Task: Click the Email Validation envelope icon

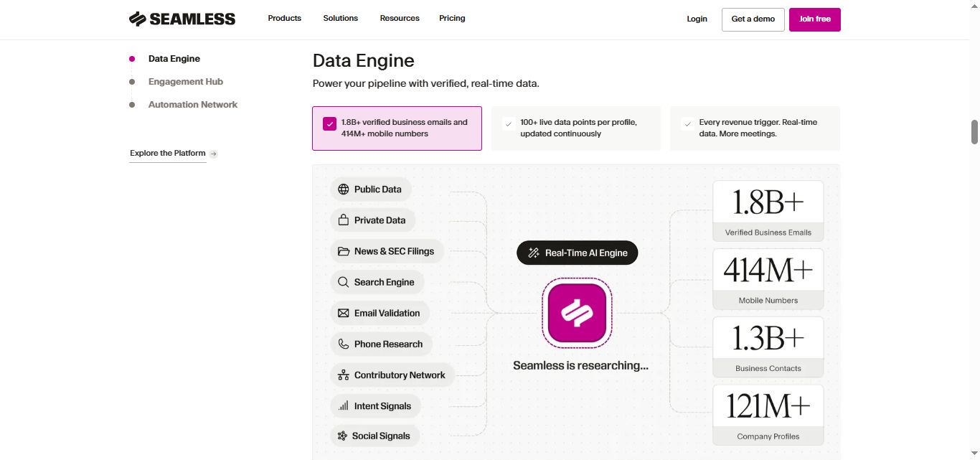Action: click(x=343, y=312)
